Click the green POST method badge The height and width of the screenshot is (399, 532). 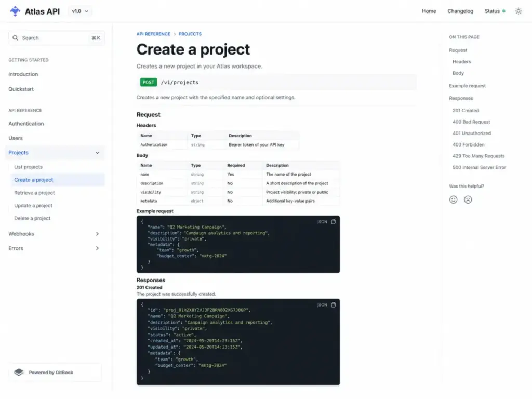(x=148, y=82)
